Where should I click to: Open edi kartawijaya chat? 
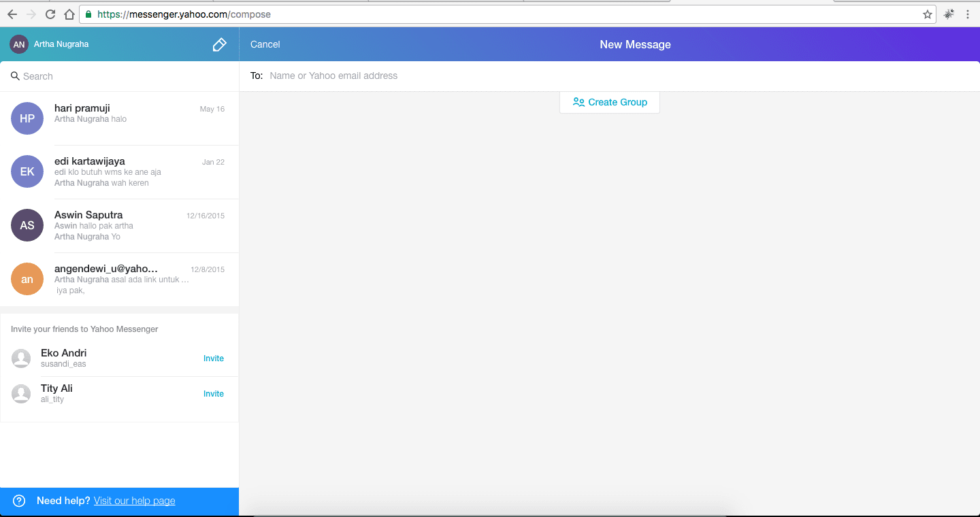click(x=119, y=172)
